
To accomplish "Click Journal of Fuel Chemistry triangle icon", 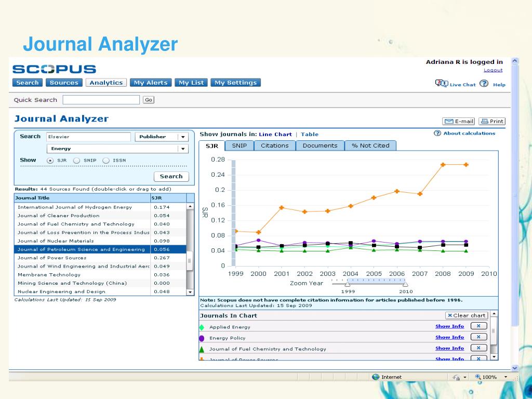I will pyautogui.click(x=202, y=349).
